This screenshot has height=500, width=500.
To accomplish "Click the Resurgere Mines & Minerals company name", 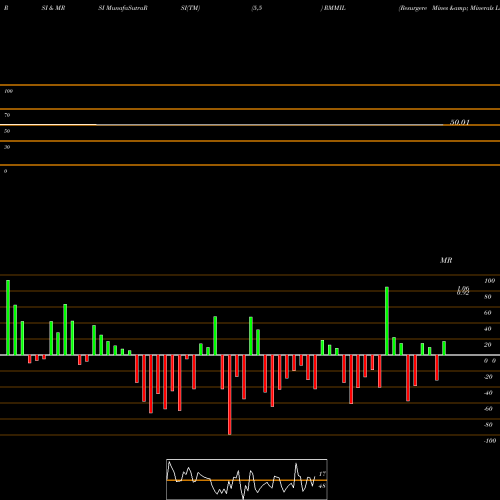I will pyautogui.click(x=449, y=8).
